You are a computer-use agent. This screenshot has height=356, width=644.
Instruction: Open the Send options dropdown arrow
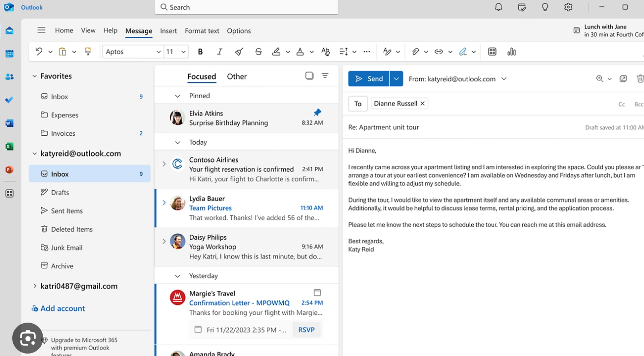(x=396, y=78)
